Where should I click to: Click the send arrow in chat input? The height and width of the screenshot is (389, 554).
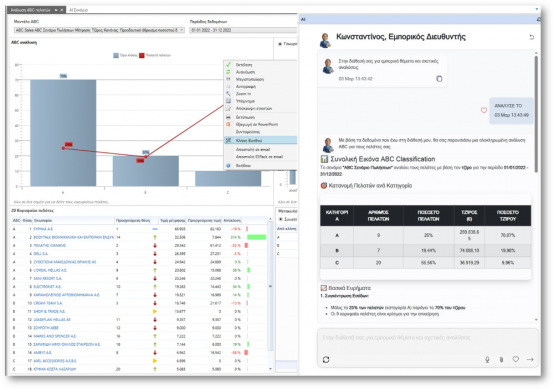[x=530, y=359]
